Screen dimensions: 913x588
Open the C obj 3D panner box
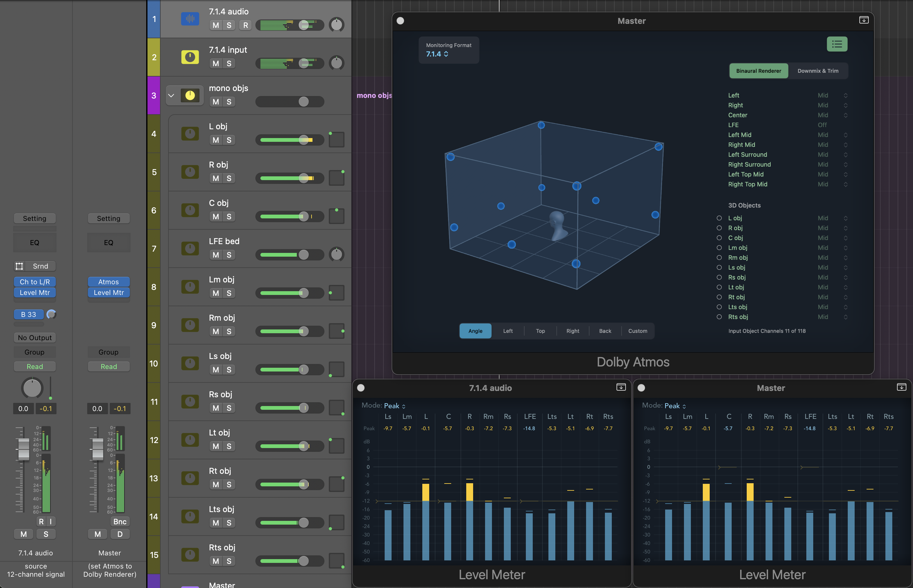pyautogui.click(x=337, y=216)
